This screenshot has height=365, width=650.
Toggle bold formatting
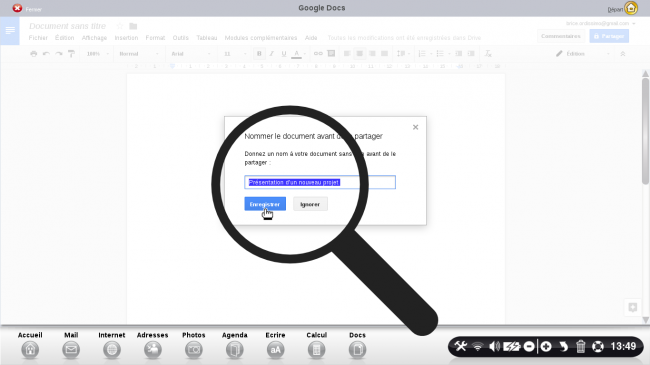[x=259, y=54]
